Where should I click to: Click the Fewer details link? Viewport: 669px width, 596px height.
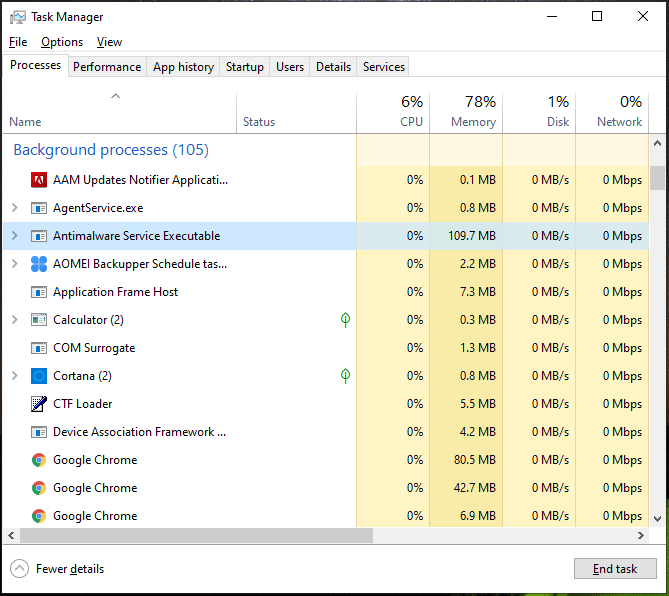pos(70,569)
